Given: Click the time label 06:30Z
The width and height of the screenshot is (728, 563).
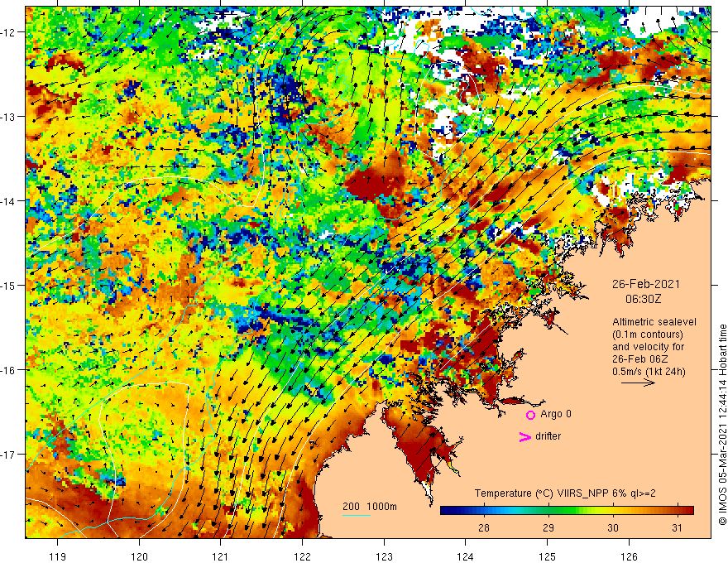Looking at the screenshot, I should (643, 299).
